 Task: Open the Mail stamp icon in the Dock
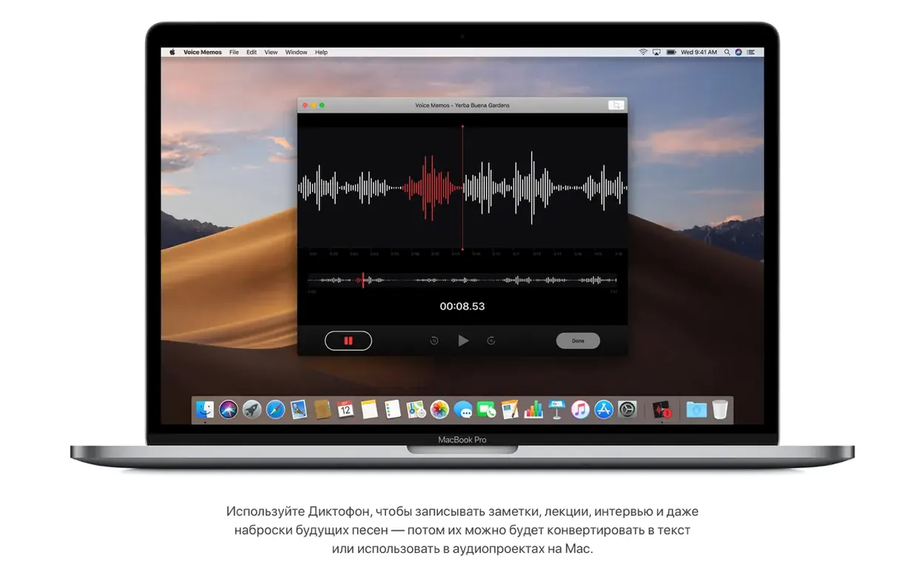pos(299,409)
